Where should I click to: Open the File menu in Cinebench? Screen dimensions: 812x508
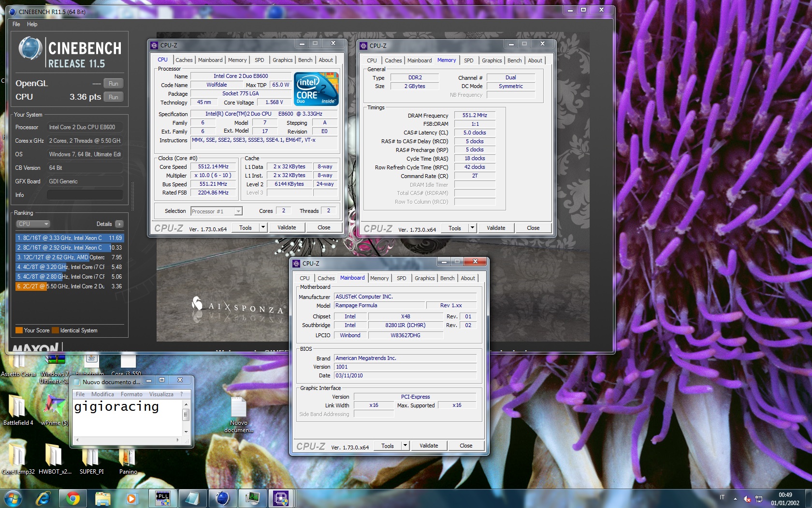[16, 24]
